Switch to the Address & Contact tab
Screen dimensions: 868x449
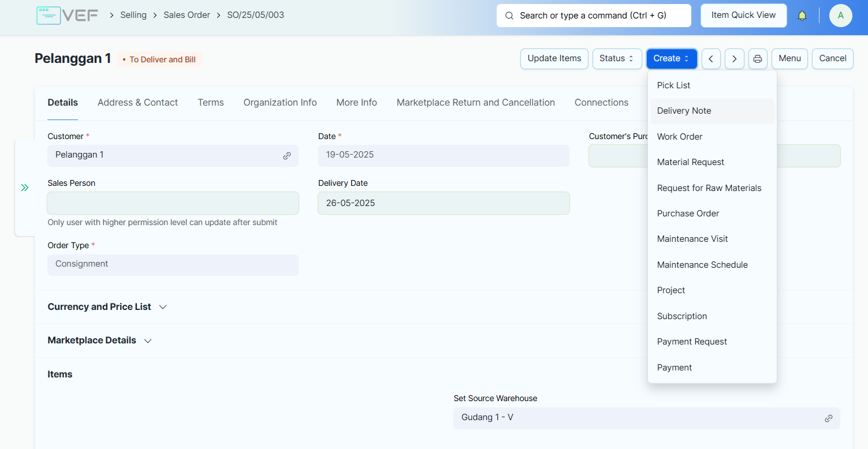tap(137, 103)
